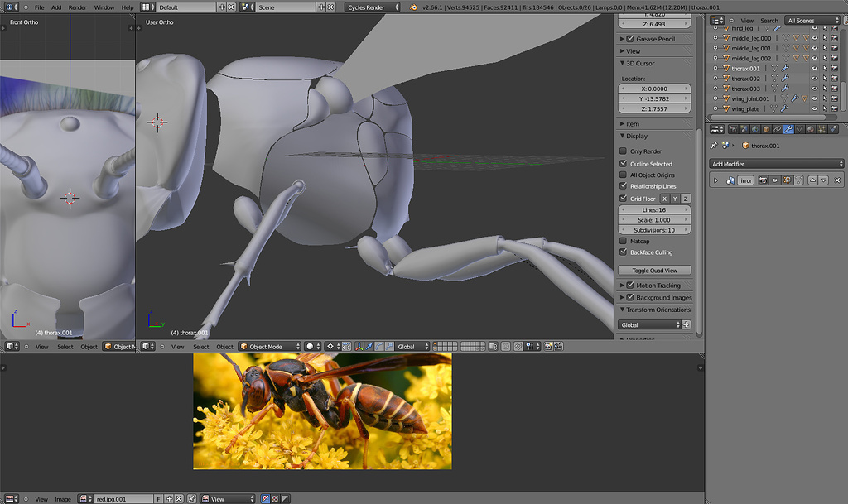The height and width of the screenshot is (504, 848).
Task: Move the Mirror modifier up in the stack
Action: point(813,180)
